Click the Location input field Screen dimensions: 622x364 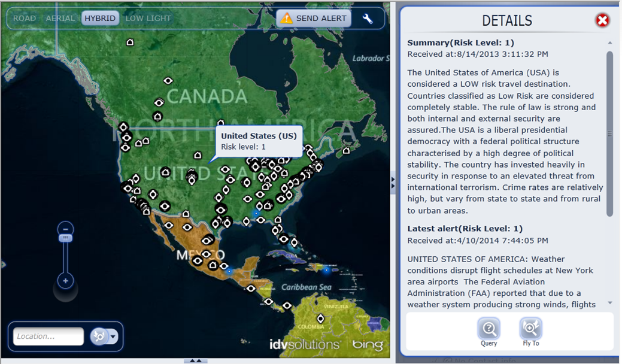48,336
